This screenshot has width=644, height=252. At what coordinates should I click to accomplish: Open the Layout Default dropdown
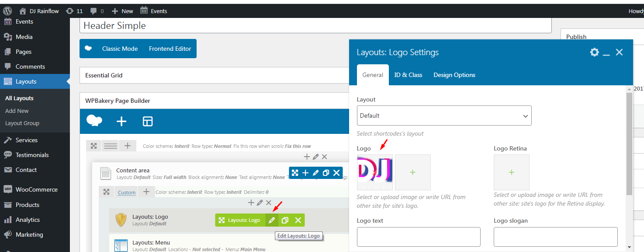coord(444,115)
